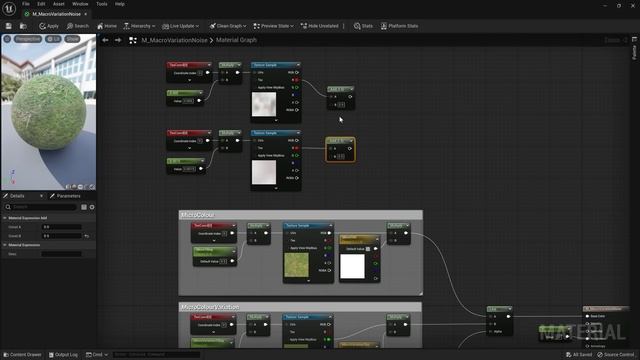Collapse the Material Expression section
640x360 pixels.
coord(5,245)
